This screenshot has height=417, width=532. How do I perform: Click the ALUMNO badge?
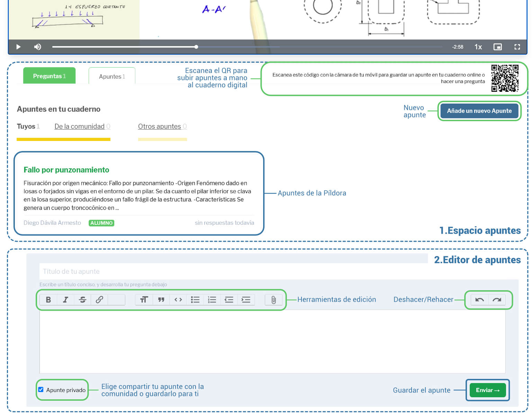point(101,223)
